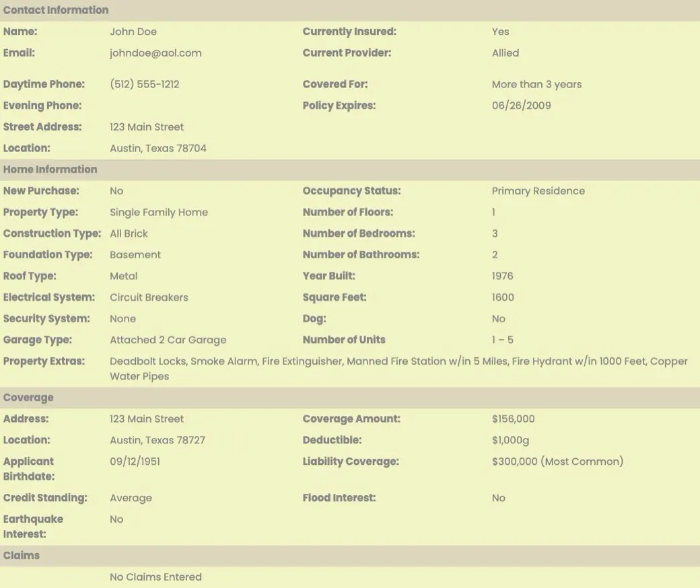Click the Property Extras label
The image size is (700, 588).
pyautogui.click(x=44, y=361)
